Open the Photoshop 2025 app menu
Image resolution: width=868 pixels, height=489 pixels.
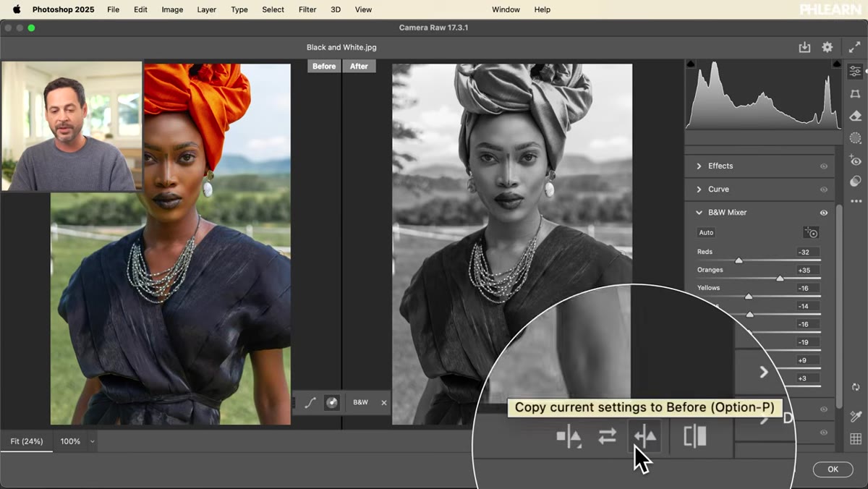tap(63, 9)
